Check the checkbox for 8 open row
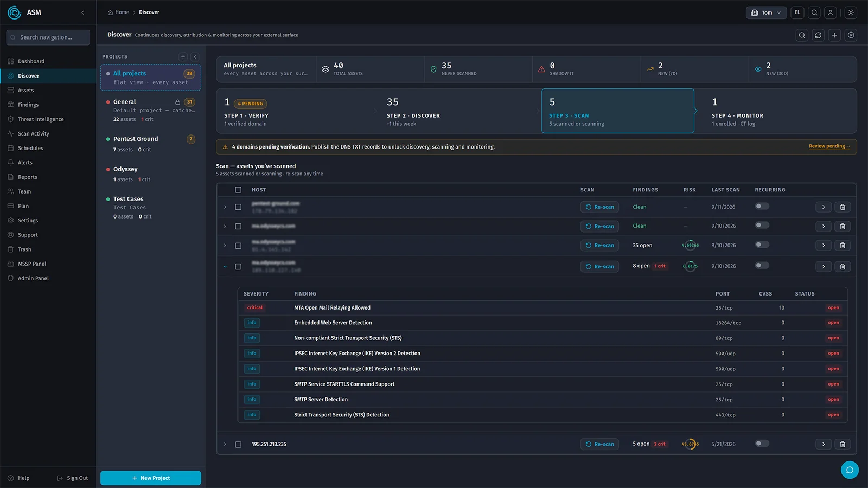Screen dimensions: 868x488 (238, 267)
